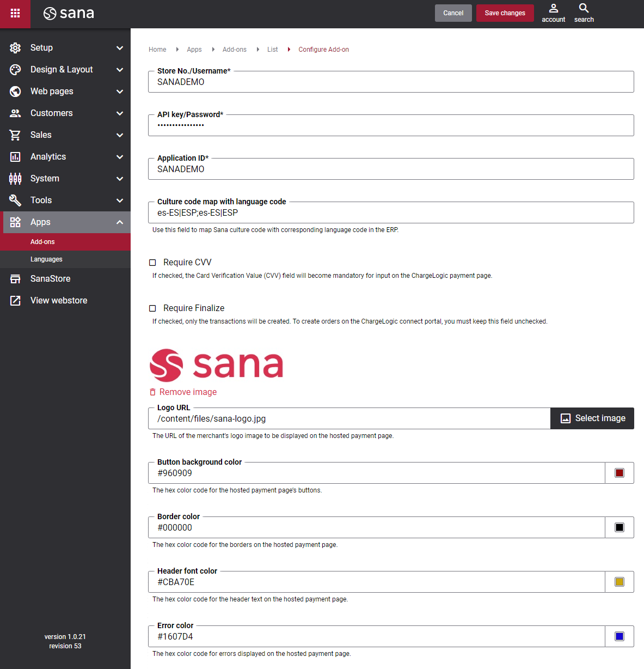Focus the Header font color hex field
This screenshot has width=644, height=669.
click(x=377, y=582)
